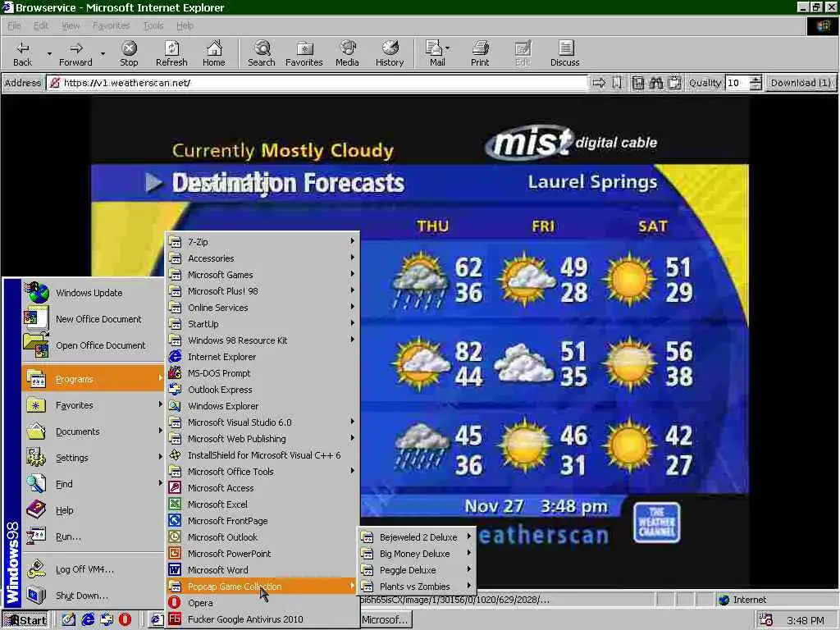
Task: Reload the page with the Refresh button
Action: tap(171, 53)
